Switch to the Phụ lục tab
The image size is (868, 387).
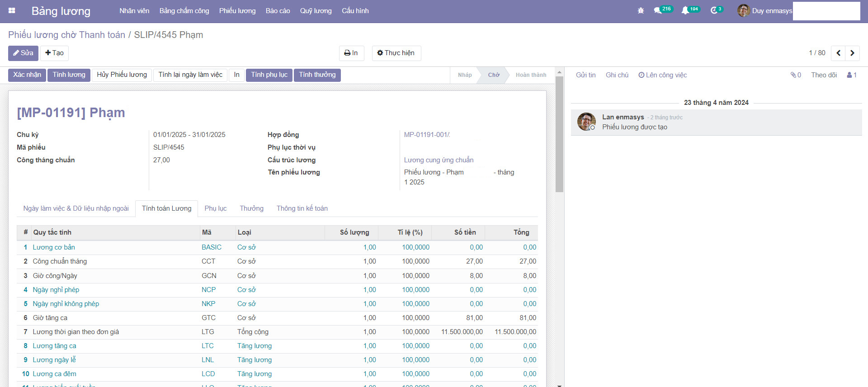[215, 208]
